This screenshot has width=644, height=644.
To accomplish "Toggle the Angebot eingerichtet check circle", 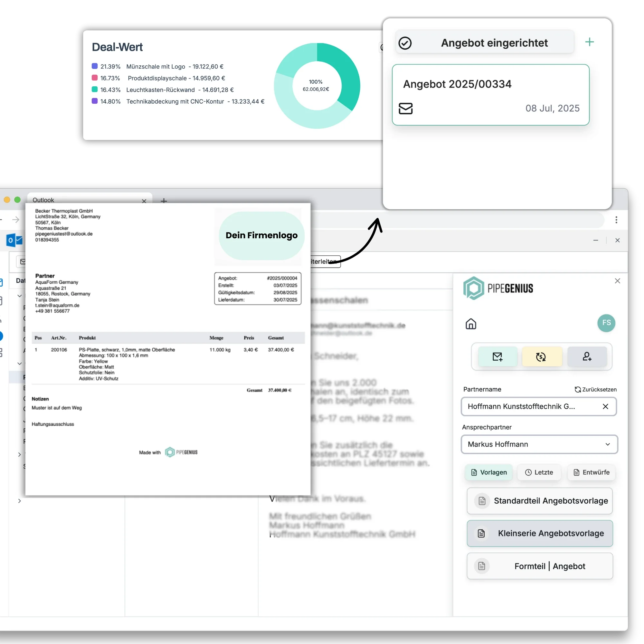I will [x=405, y=43].
